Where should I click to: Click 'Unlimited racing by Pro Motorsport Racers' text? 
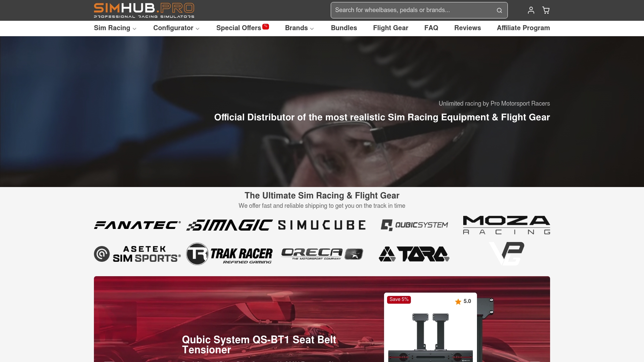point(494,104)
